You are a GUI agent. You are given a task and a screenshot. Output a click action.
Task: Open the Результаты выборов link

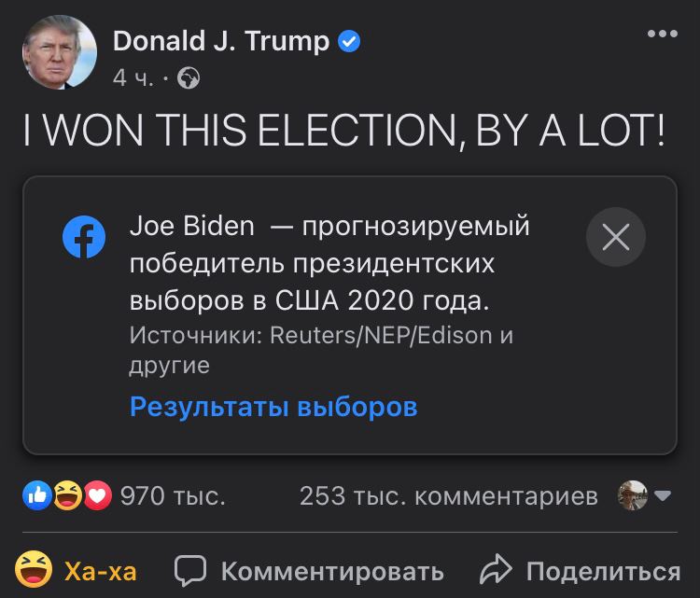[x=273, y=407]
